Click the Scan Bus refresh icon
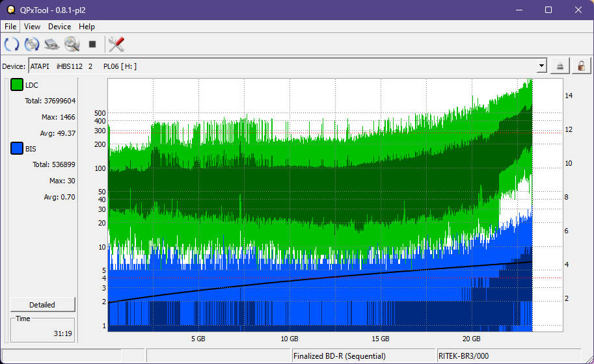Screen dimensions: 594x364 pyautogui.click(x=12, y=44)
